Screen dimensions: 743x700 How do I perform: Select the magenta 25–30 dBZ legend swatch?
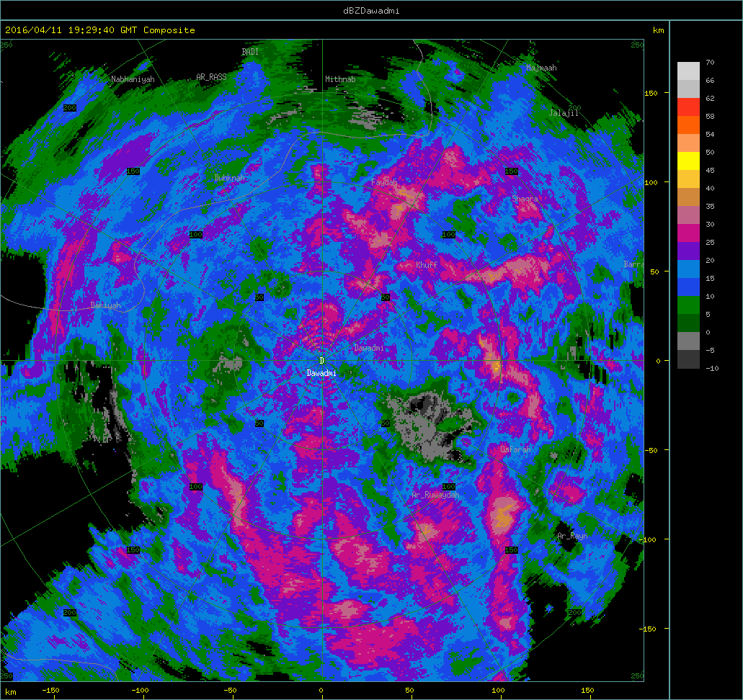tap(688, 233)
